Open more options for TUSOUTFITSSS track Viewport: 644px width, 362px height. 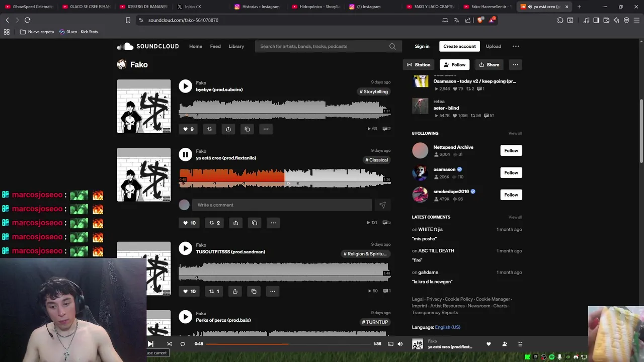pos(272,291)
